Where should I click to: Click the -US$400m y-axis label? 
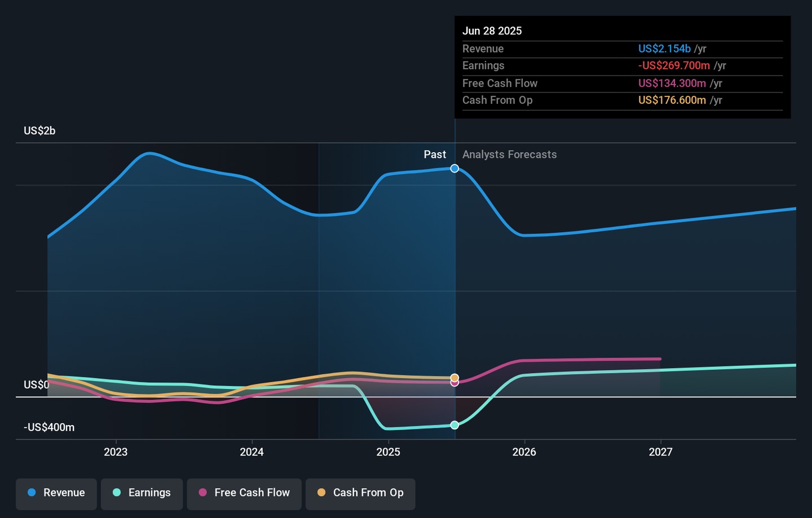[x=49, y=427]
